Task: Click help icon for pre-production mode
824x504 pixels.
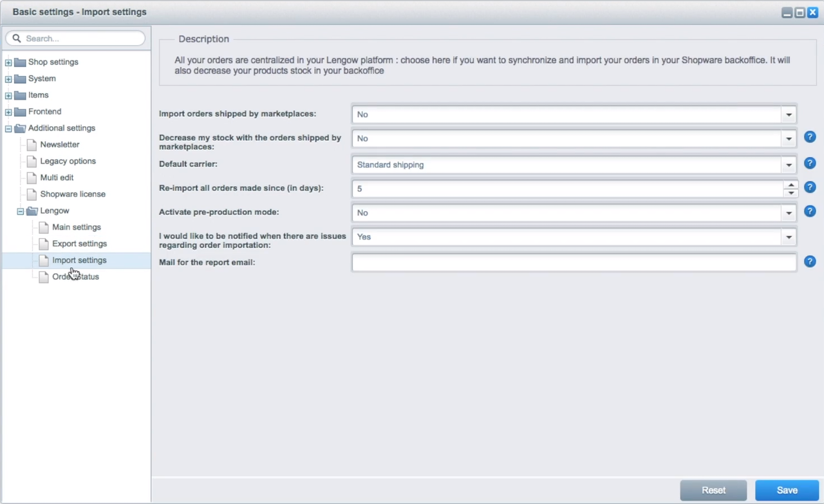Action: (x=810, y=211)
